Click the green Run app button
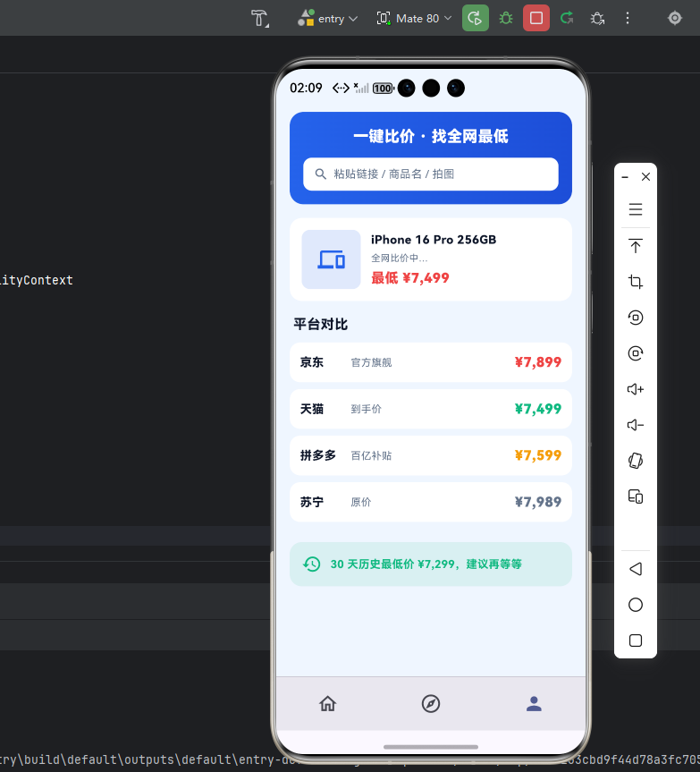 (476, 19)
